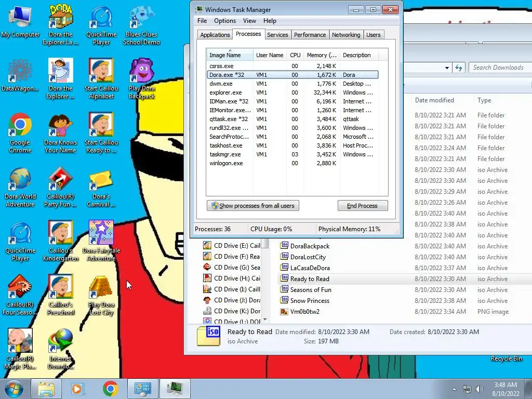Select the Dora World Adventure icon
Image resolution: width=532 pixels, height=399 pixels.
(x=20, y=187)
